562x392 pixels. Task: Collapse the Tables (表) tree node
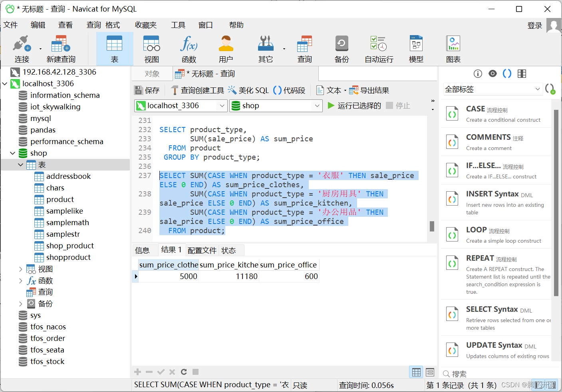21,165
